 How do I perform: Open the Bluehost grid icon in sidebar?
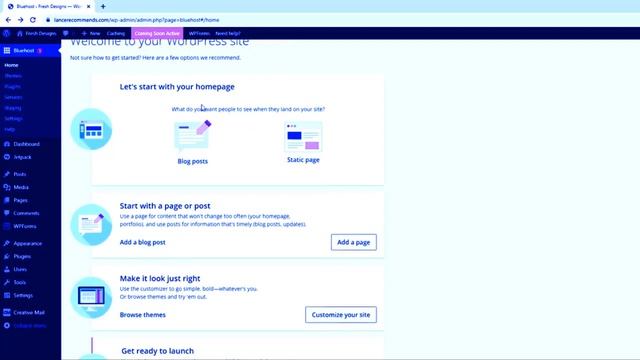[7, 51]
